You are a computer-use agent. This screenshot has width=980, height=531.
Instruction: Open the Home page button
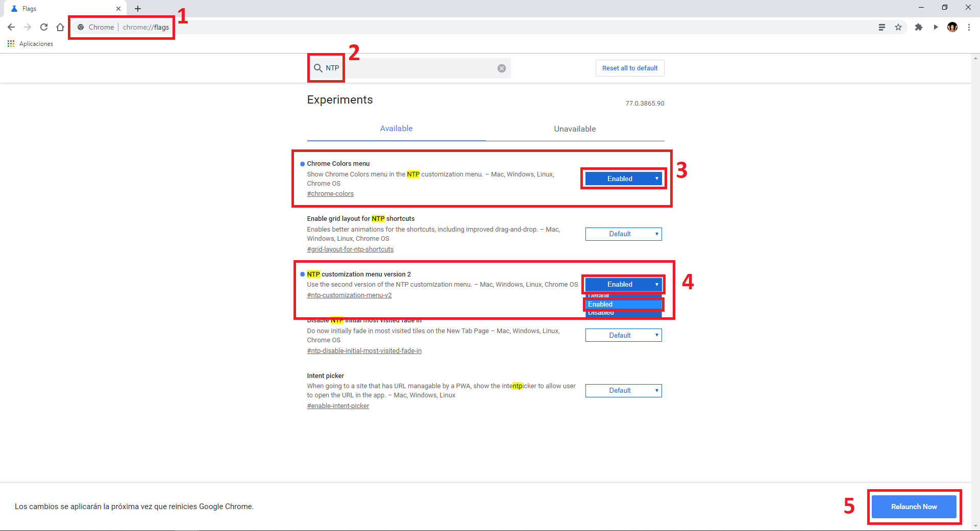click(x=60, y=27)
